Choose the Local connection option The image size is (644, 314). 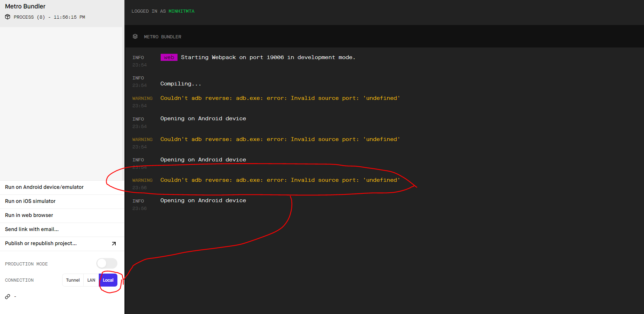pos(108,280)
